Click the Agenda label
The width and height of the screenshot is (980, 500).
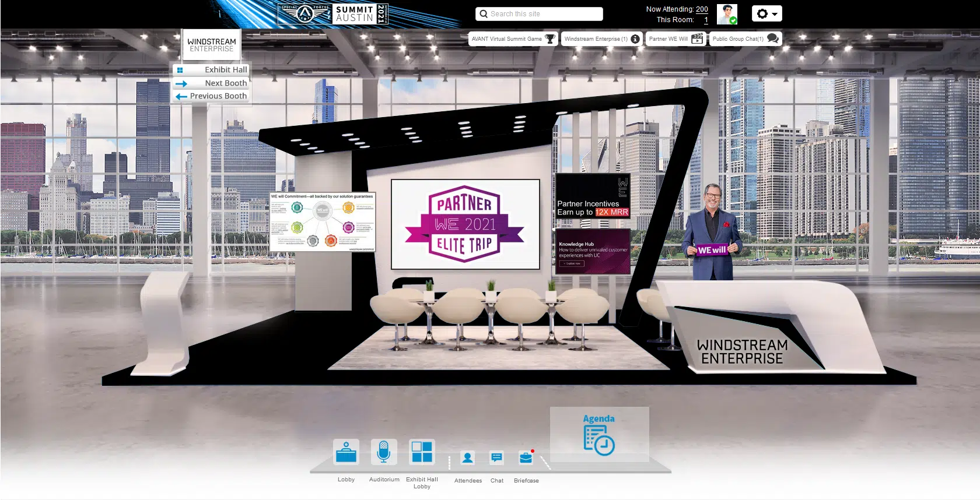[599, 418]
